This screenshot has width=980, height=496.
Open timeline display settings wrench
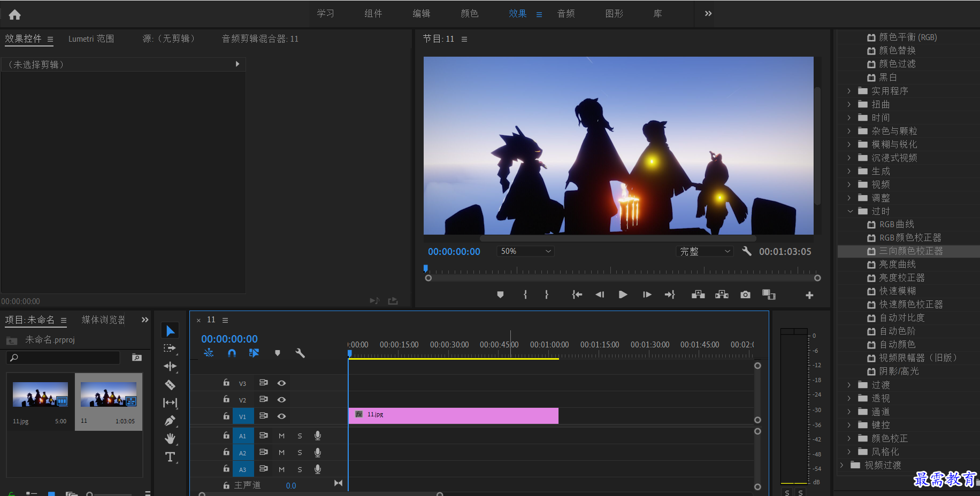300,353
